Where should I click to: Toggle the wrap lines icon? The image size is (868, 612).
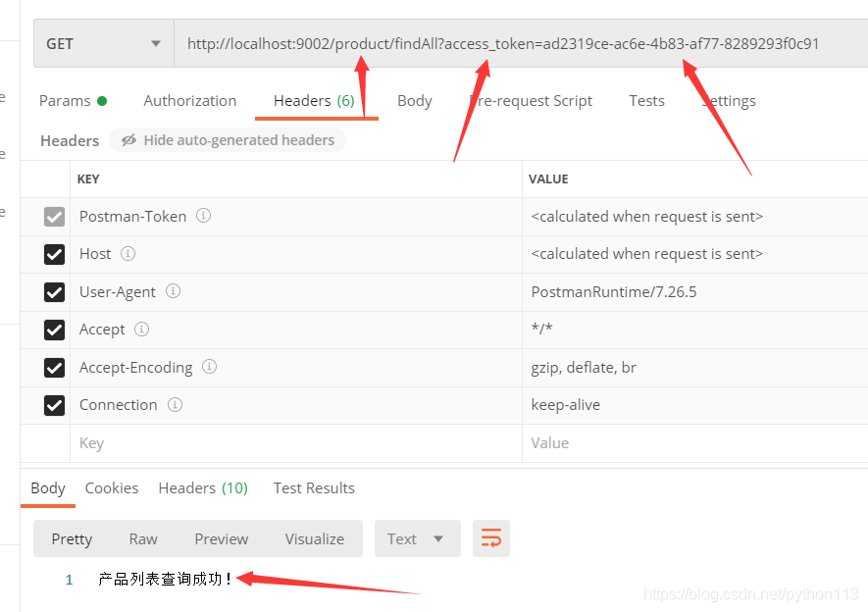491,538
